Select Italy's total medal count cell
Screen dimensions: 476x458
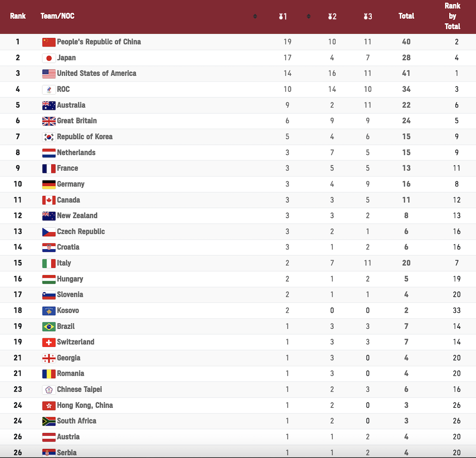[x=406, y=263]
